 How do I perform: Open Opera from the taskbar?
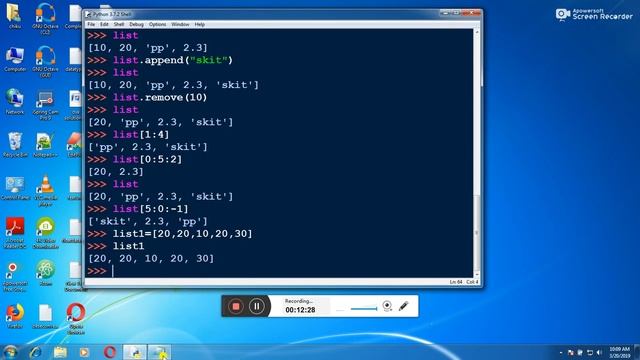pos(109,352)
